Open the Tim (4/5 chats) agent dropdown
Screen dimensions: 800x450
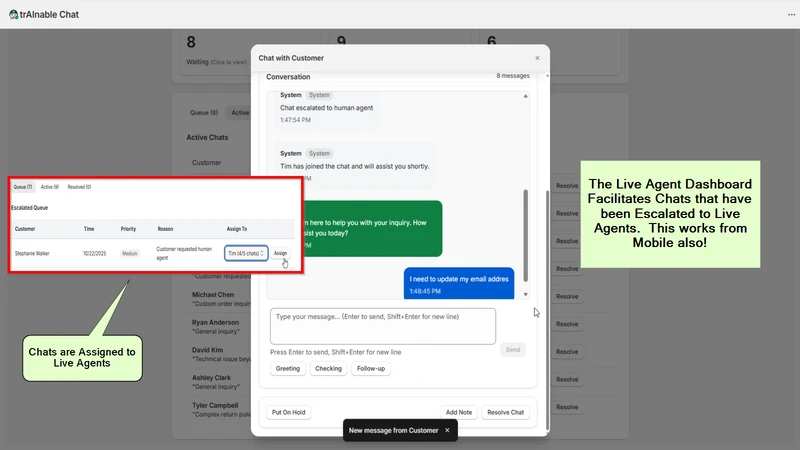click(246, 253)
